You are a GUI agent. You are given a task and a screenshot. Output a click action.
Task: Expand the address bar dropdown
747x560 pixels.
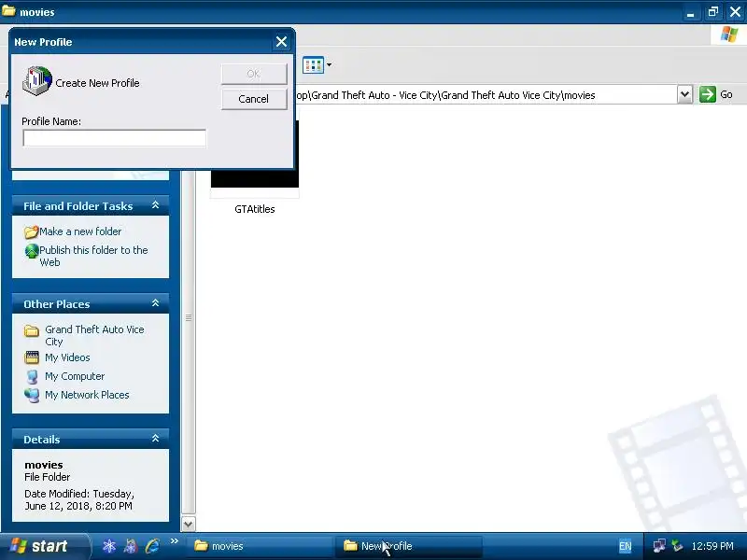[684, 94]
